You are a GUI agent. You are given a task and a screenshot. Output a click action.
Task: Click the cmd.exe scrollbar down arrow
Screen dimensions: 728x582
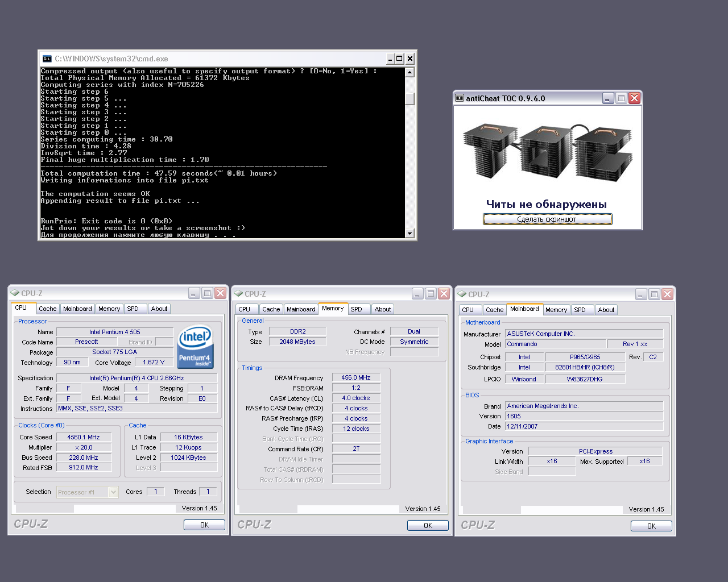coord(409,233)
